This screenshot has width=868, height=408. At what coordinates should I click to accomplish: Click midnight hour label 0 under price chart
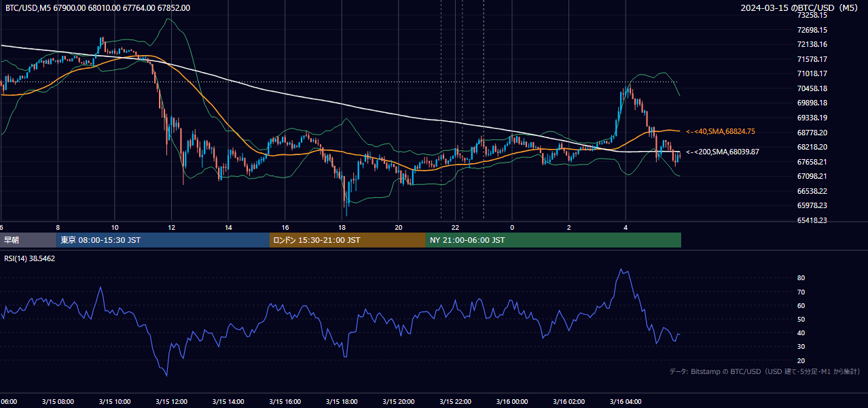[x=512, y=228]
